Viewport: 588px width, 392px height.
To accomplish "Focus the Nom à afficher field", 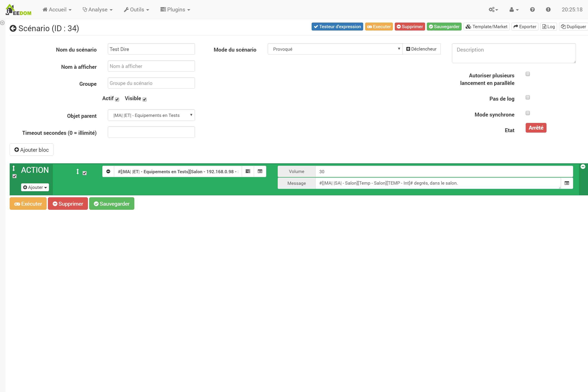I will [x=151, y=66].
